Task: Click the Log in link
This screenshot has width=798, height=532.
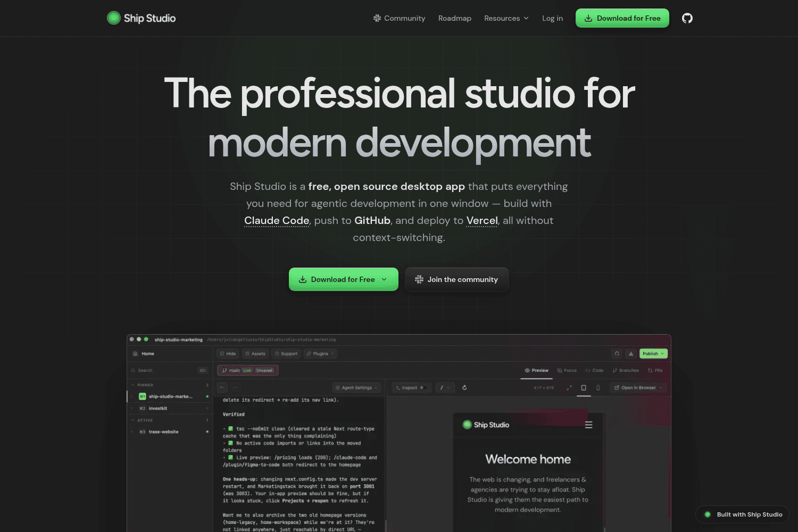Action: coord(552,18)
